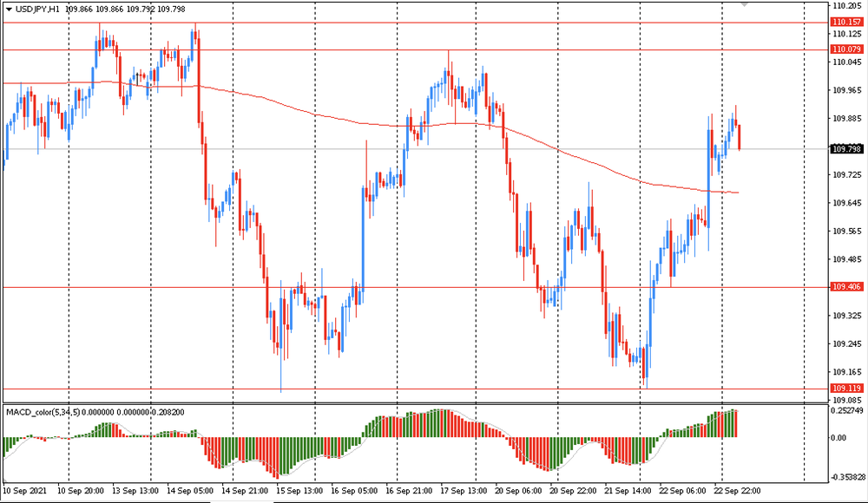Viewport: 868px width, 503px height.
Task: Click the 16 Sep 21:00 time label
Action: coord(409,491)
